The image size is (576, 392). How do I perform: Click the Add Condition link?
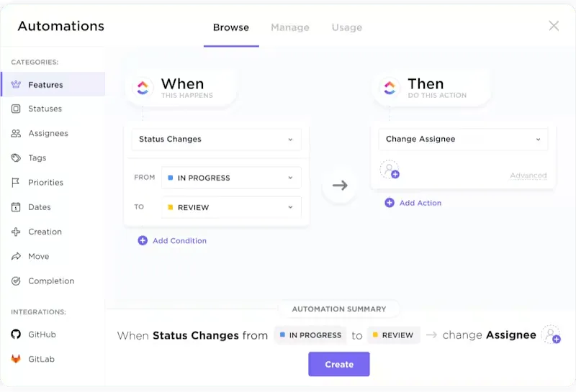tap(172, 241)
